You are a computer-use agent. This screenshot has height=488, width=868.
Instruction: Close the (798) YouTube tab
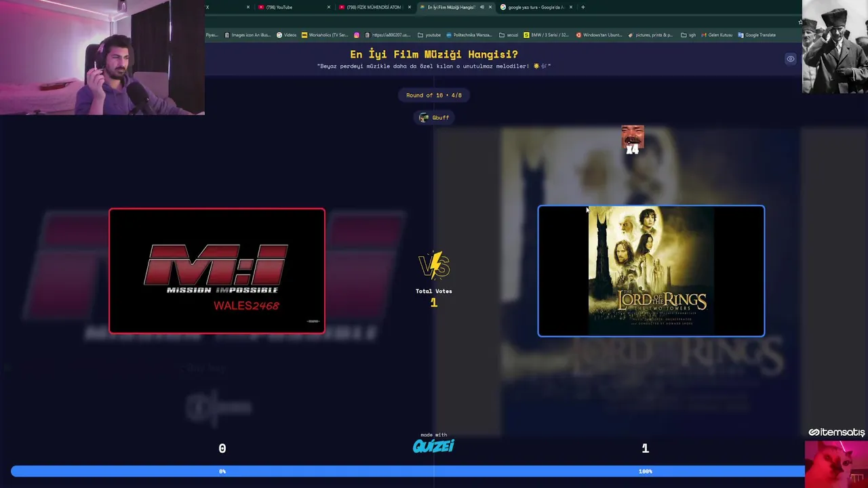(329, 7)
